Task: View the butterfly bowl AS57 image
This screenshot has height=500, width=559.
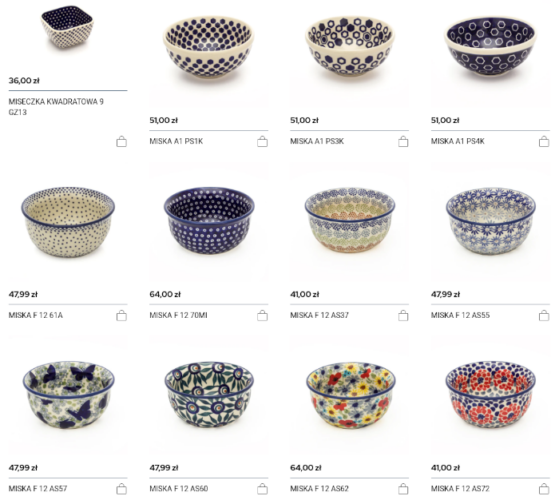Action: 68,395
